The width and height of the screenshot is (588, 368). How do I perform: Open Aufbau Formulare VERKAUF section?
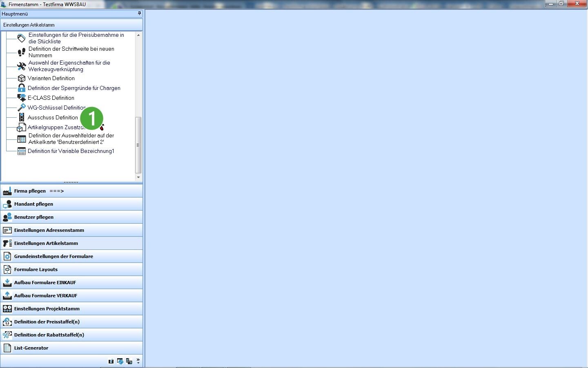[x=71, y=296]
